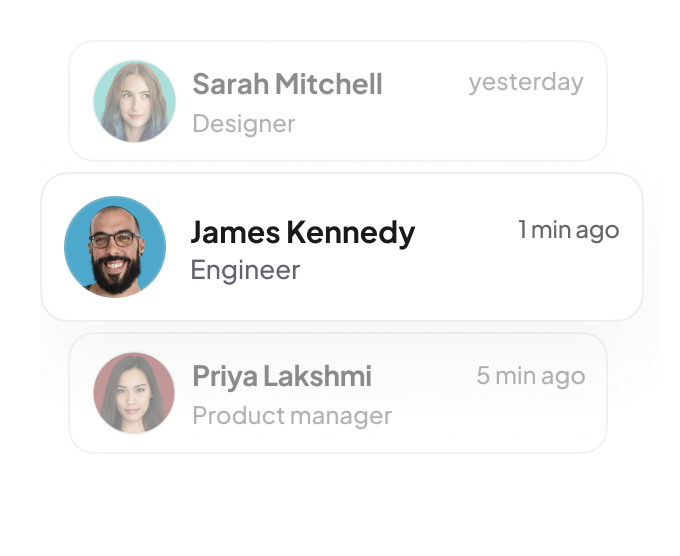Open the James Kennedy name link

click(x=302, y=232)
